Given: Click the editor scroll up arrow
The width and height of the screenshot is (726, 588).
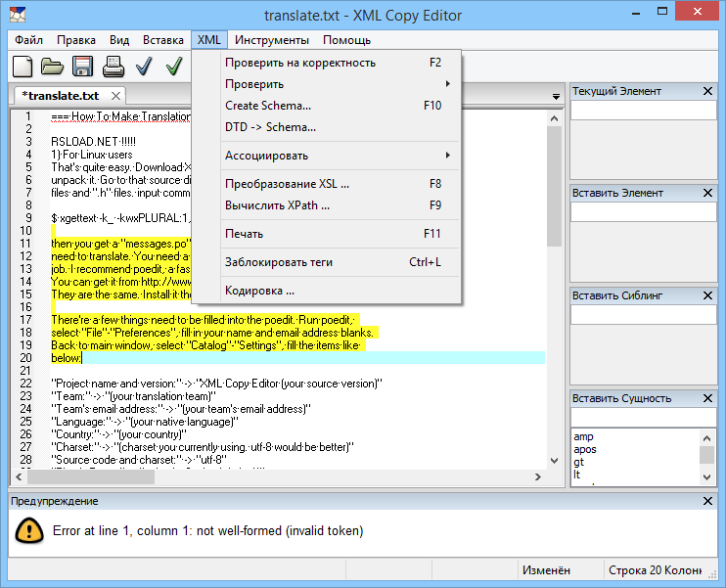Looking at the screenshot, I should [x=554, y=118].
